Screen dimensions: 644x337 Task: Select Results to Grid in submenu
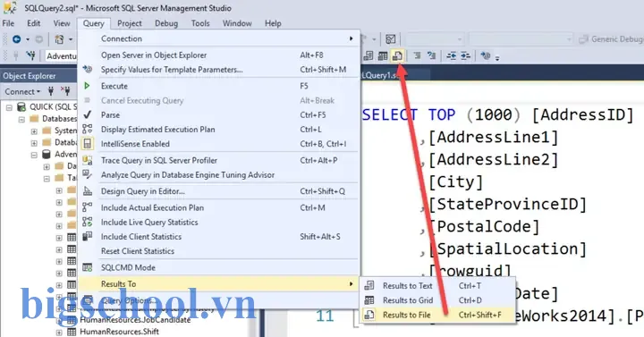click(437, 300)
